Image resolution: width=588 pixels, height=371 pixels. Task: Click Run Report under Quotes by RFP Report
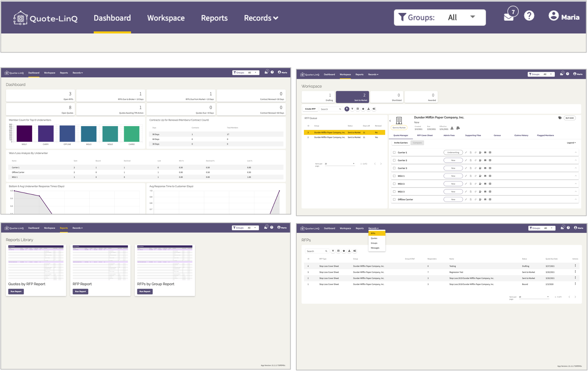16,292
